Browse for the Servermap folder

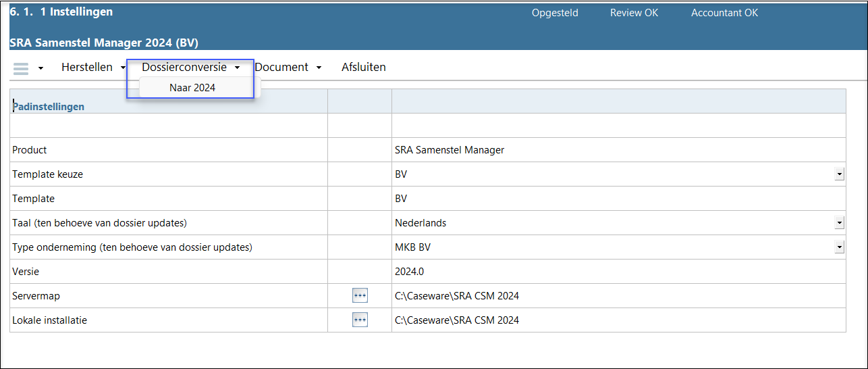coord(360,295)
